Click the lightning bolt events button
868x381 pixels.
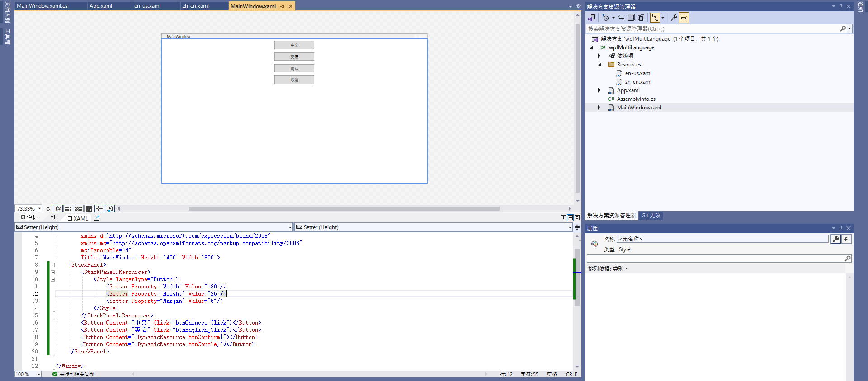pos(846,239)
